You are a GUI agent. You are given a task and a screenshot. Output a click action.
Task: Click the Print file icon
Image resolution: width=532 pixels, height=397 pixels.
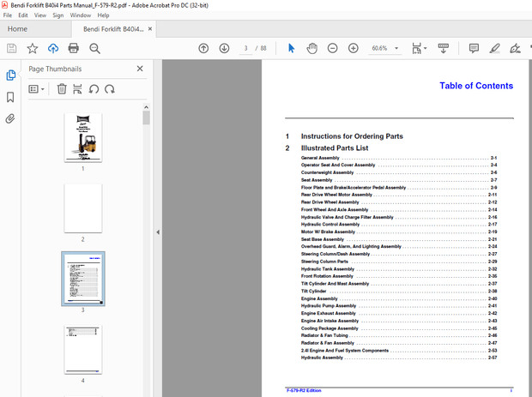74,49
